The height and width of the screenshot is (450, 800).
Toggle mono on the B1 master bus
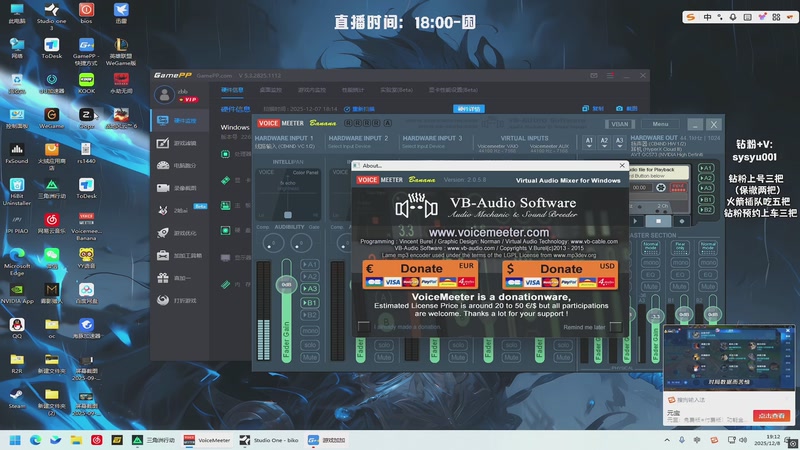coord(680,262)
